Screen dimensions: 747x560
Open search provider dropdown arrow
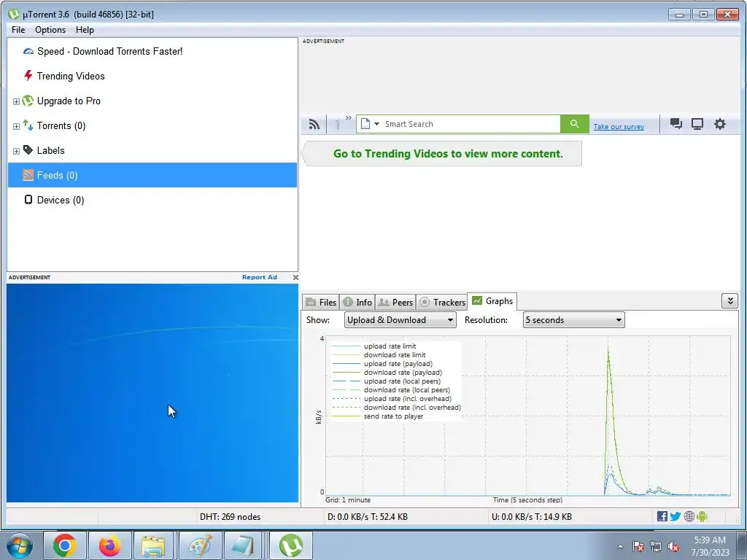pos(377,124)
